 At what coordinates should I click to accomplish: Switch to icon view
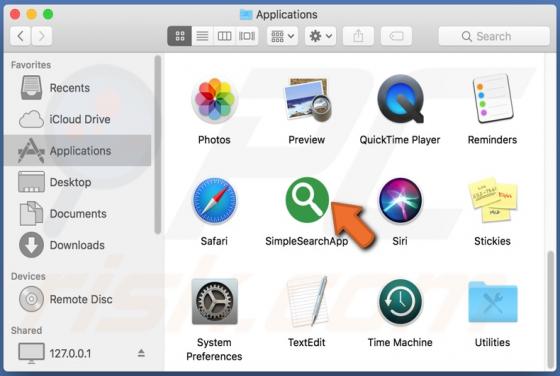[x=180, y=36]
